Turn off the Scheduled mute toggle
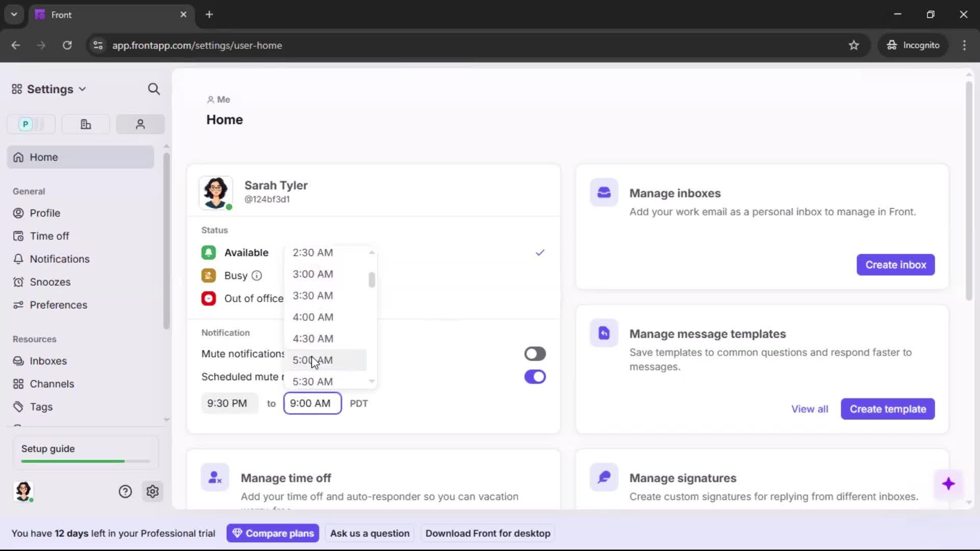Screen dimensions: 980x551 pyautogui.click(x=534, y=377)
